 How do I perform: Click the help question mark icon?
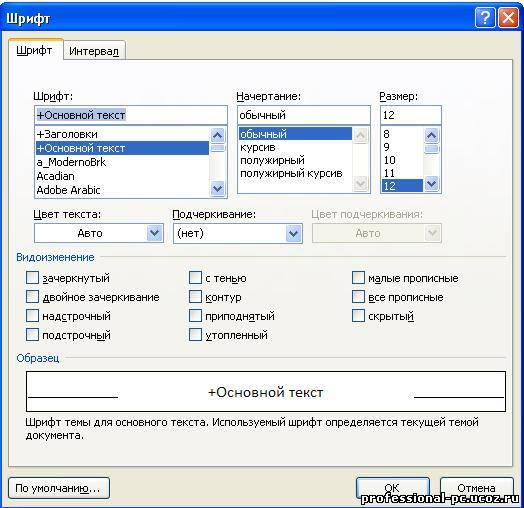[485, 17]
